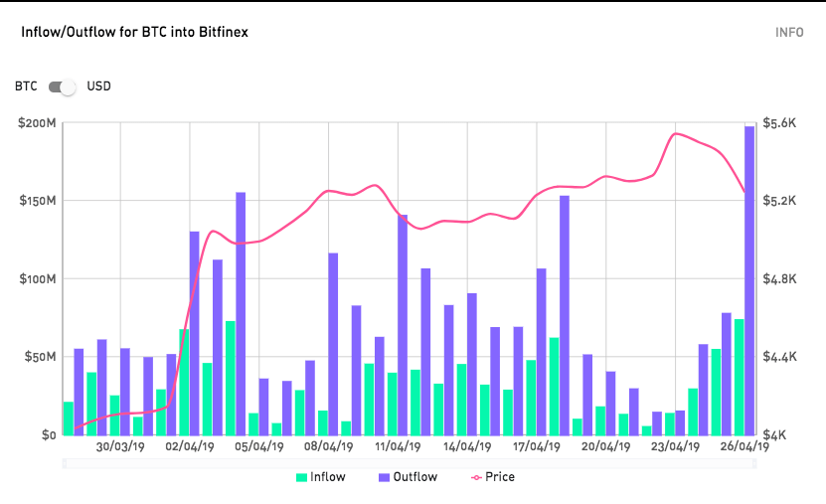Click the chart title Inflow/Outflow for BTC

[x=134, y=32]
